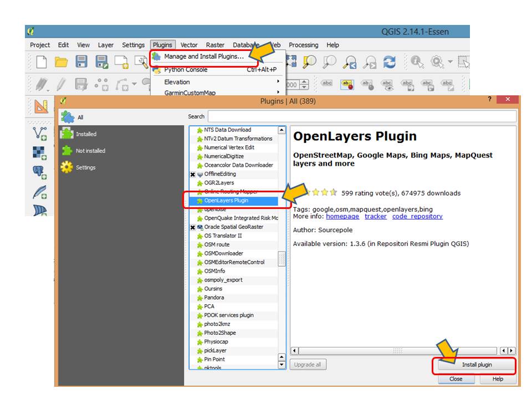The width and height of the screenshot is (532, 399).
Task: Close the Plugins dialog with Close button
Action: tap(456, 379)
